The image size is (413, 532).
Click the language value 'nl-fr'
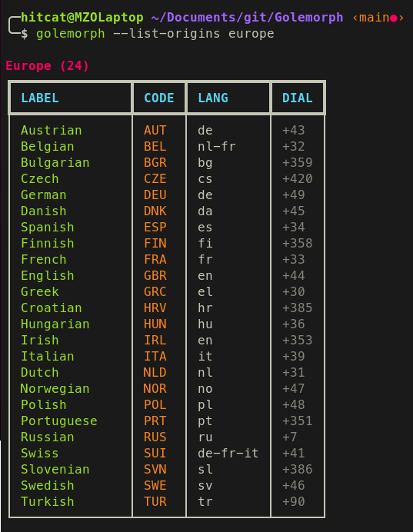(x=217, y=147)
